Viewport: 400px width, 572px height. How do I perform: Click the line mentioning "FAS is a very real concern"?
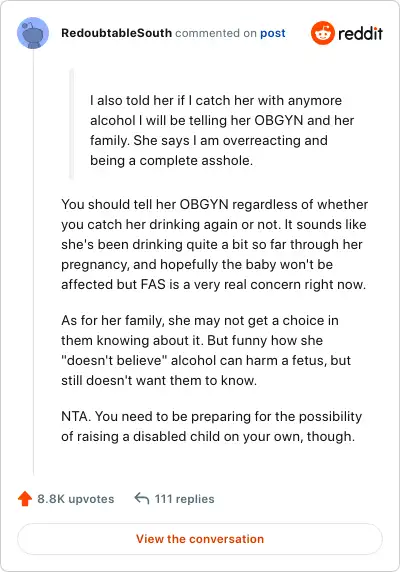(213, 284)
